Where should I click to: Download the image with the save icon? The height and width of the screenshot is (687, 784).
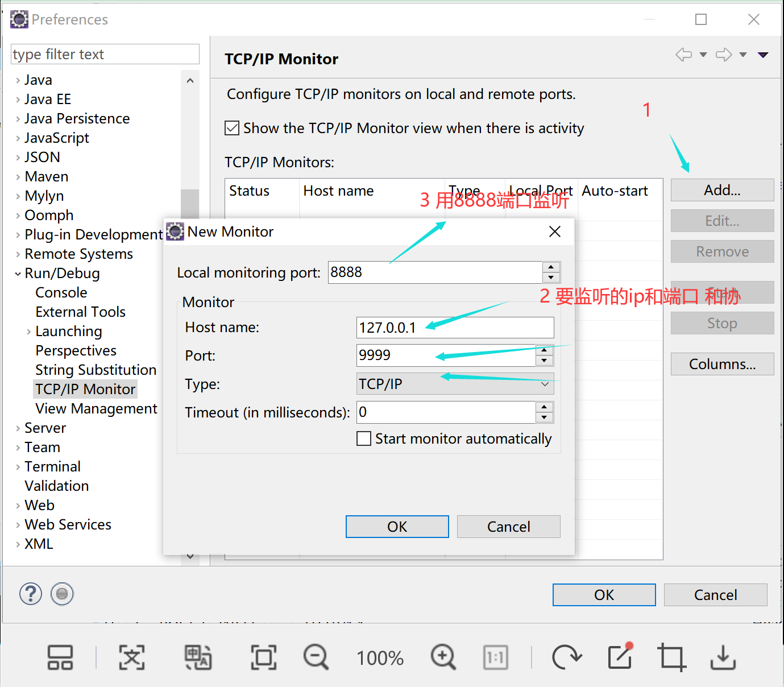[723, 657]
